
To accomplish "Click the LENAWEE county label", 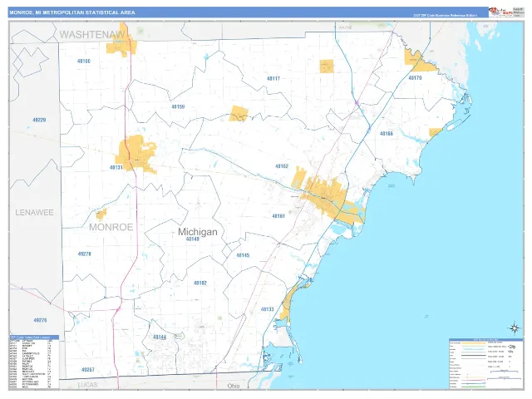I will (34, 213).
